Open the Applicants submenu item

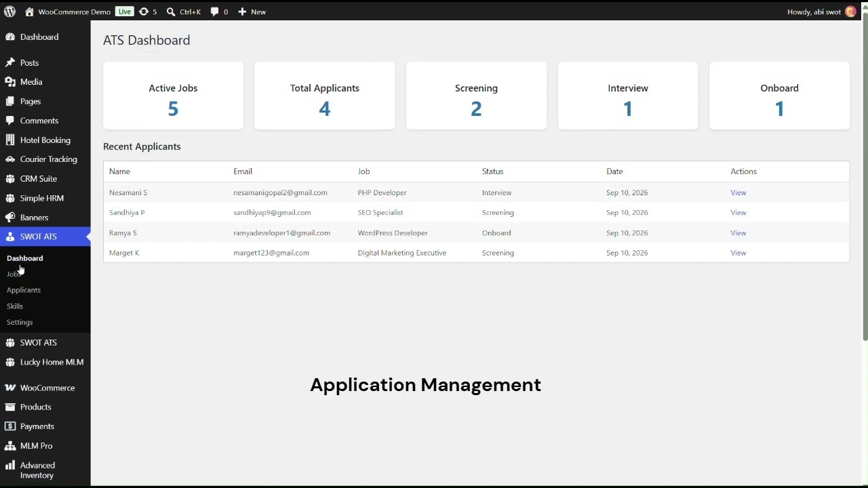(x=24, y=290)
